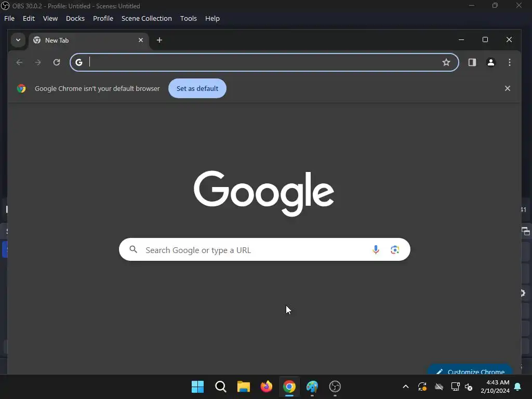The height and width of the screenshot is (399, 532).
Task: Click the magnifier icon in the Google search box
Action: 134,250
